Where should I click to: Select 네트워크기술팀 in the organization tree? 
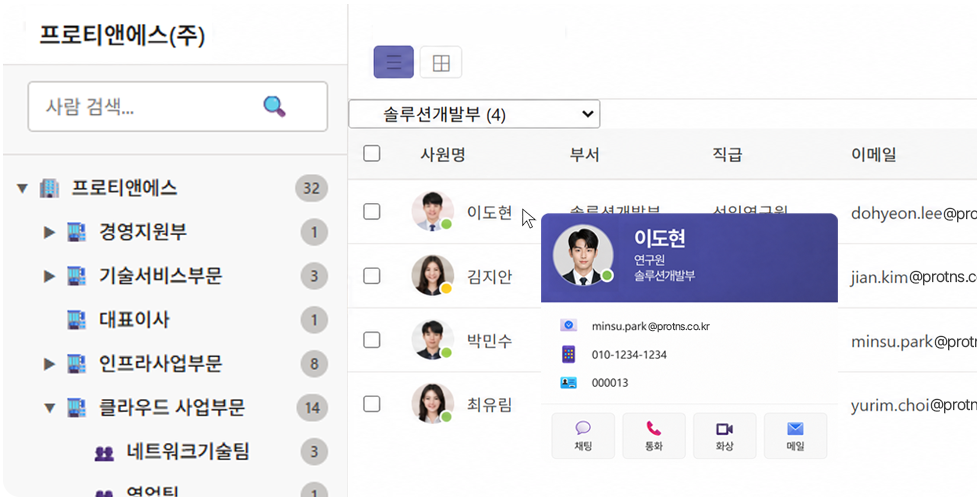pyautogui.click(x=188, y=451)
